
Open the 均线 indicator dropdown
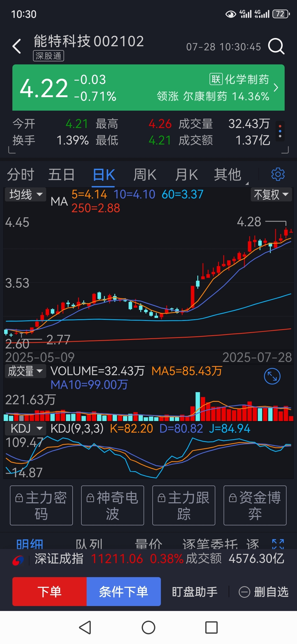click(26, 195)
